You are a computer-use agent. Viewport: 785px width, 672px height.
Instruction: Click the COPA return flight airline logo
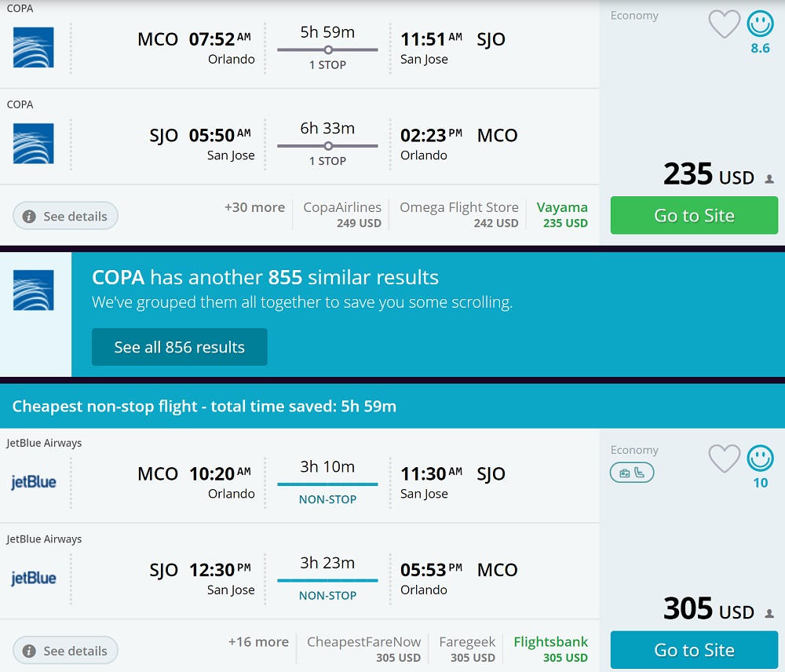point(34,144)
